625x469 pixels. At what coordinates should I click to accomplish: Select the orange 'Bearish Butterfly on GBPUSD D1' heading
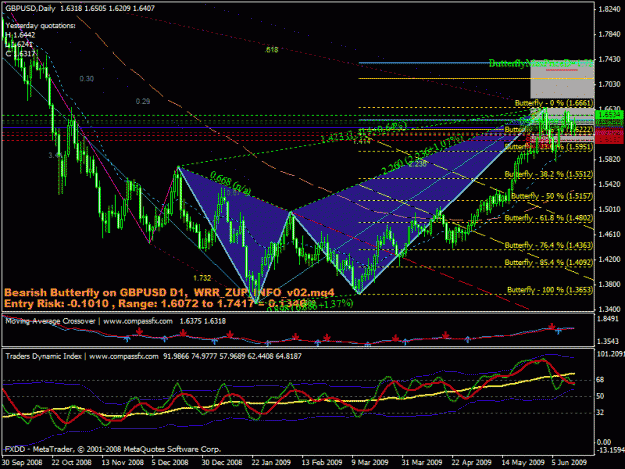point(97,292)
